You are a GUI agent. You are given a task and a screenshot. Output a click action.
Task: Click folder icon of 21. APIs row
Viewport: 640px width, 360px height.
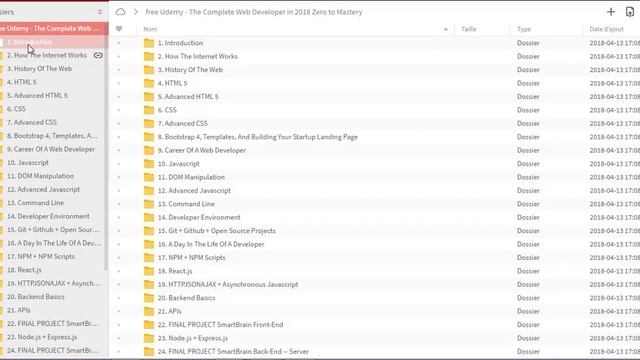coord(149,311)
